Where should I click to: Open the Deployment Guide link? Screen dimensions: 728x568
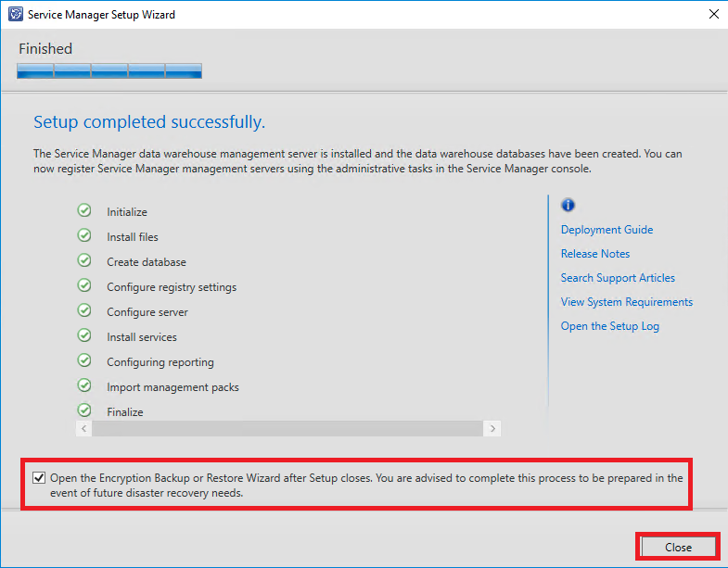pos(607,230)
